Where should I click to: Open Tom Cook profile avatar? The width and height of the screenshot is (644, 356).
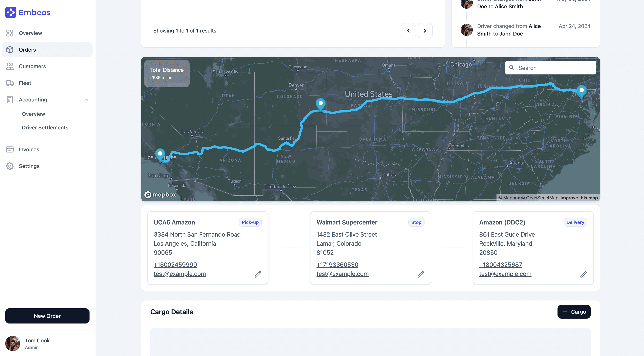point(13,344)
